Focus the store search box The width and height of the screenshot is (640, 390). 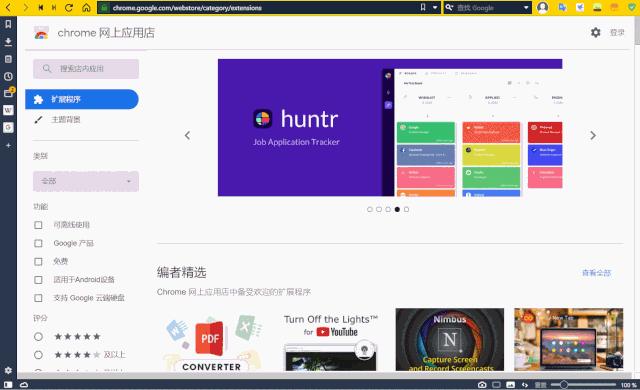(x=86, y=69)
